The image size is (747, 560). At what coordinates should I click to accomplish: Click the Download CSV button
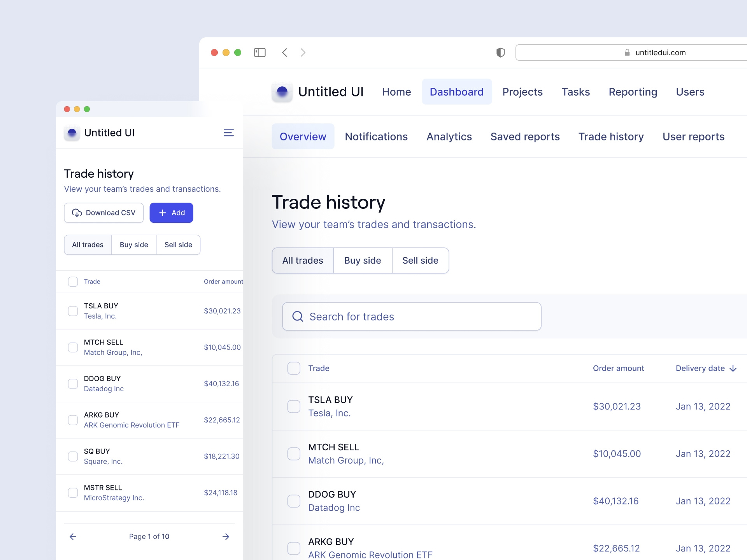(x=103, y=213)
